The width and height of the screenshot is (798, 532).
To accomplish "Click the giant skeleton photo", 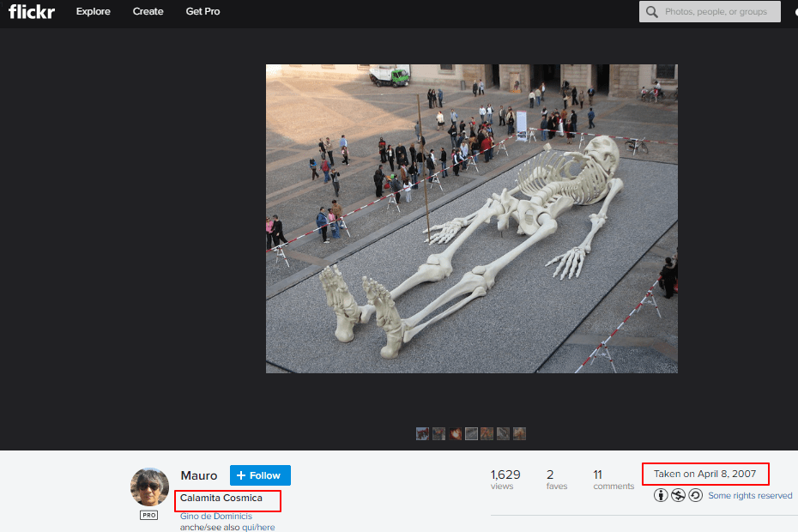I will (x=471, y=218).
